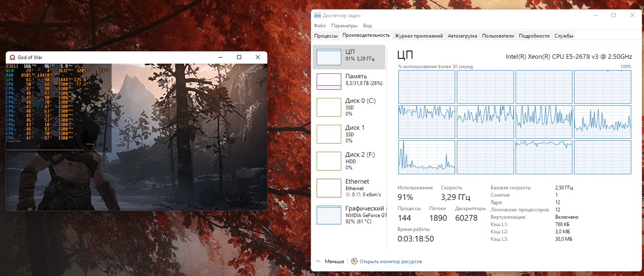Click the Кэш L3 value 30,0 МБ

point(564,239)
